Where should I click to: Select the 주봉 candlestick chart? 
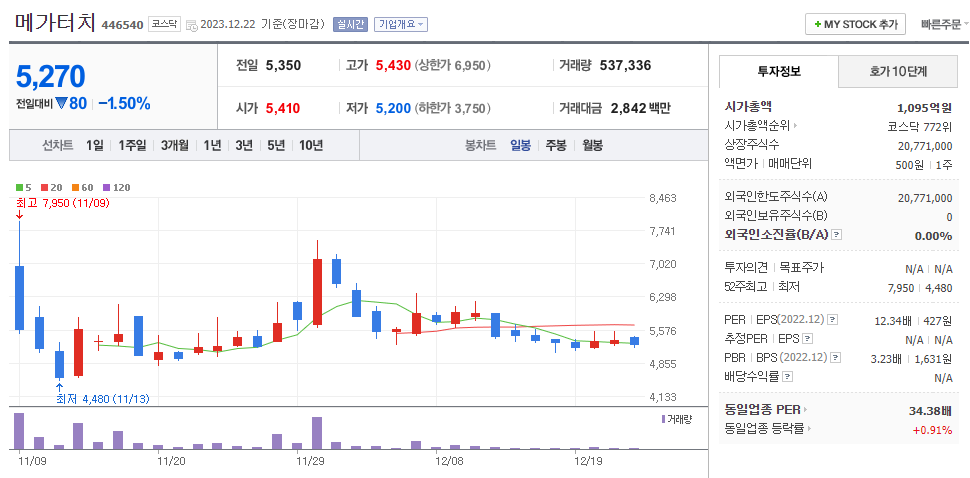(x=556, y=145)
